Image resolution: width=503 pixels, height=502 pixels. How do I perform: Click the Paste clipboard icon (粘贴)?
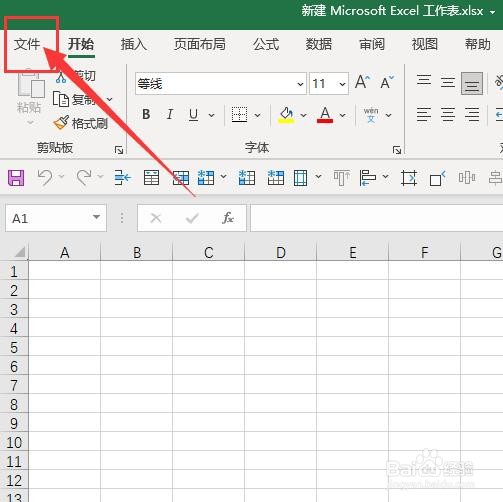tap(31, 84)
